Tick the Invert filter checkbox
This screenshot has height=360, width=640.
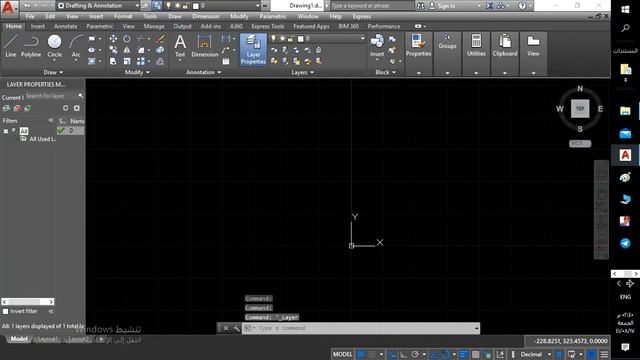point(5,311)
